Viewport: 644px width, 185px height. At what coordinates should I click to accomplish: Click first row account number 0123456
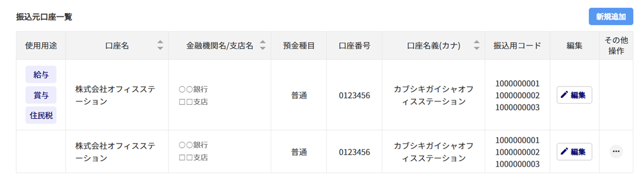[x=354, y=95]
